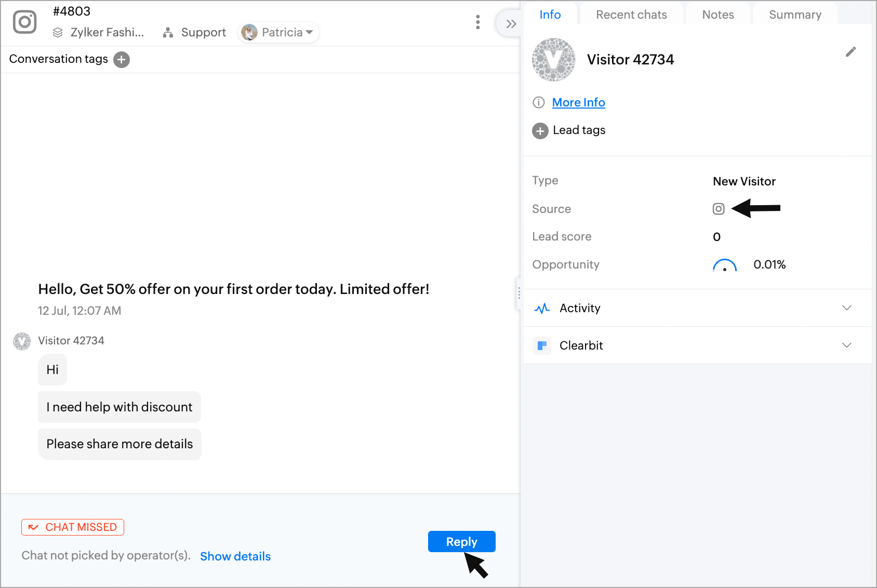Add lead tags using the plus icon
This screenshot has width=877, height=588.
[x=540, y=131]
